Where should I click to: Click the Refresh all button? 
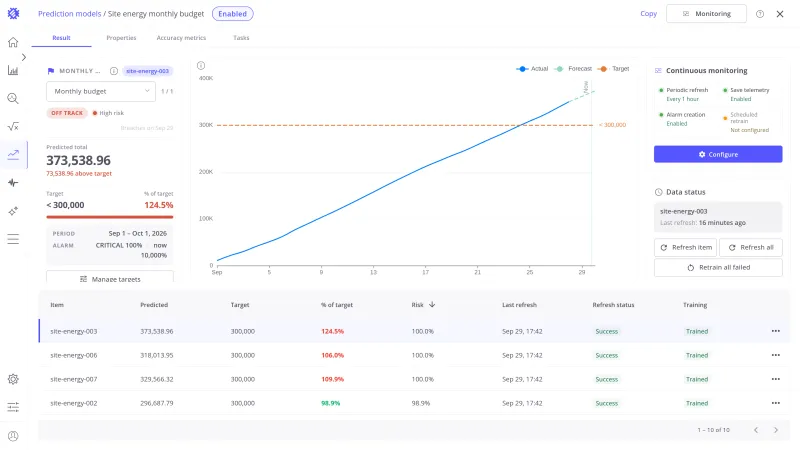coord(751,247)
